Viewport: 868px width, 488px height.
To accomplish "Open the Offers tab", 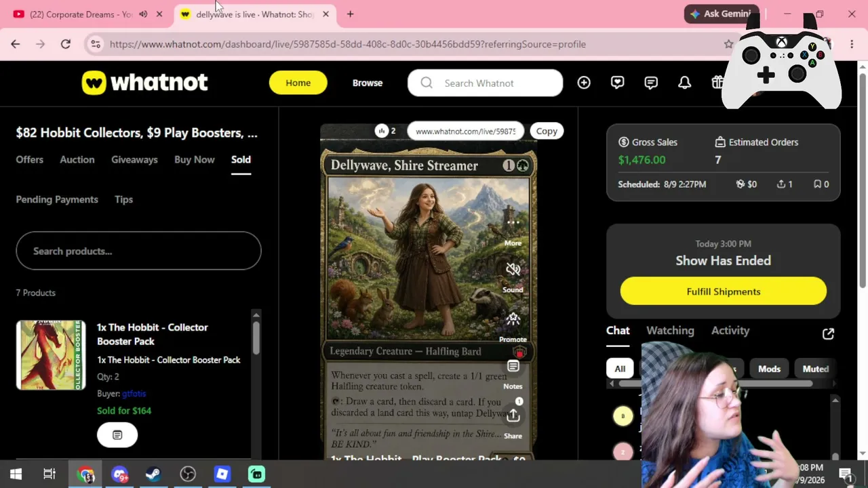I will [x=30, y=159].
